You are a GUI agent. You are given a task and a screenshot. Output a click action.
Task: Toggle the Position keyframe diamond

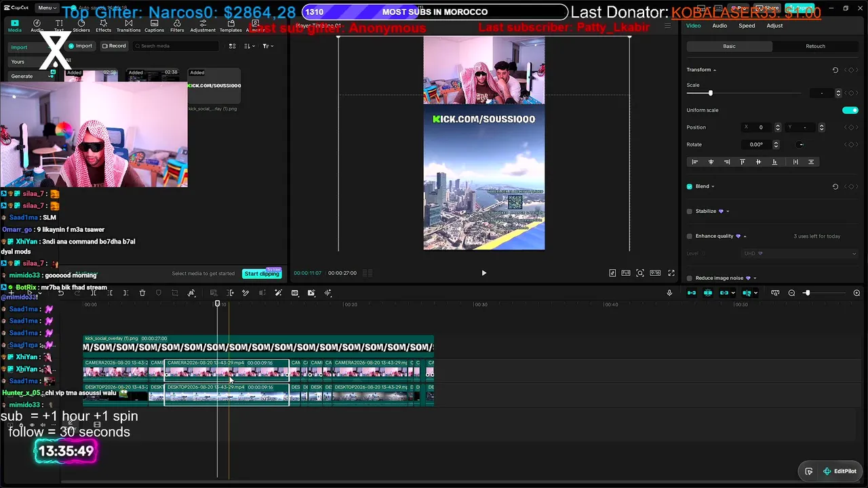(851, 127)
